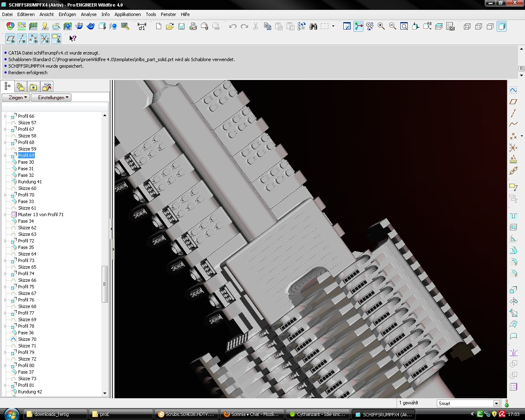This screenshot has width=525, height=420.
Task: Open the Smart selection filter dropdown
Action: coord(496,404)
